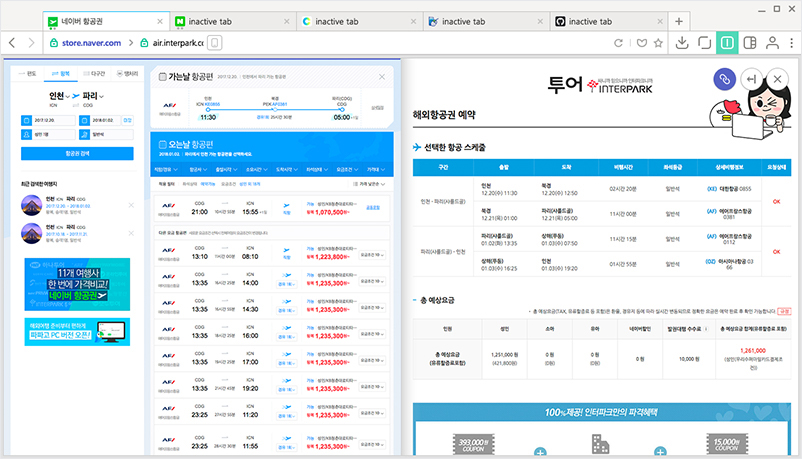802x459 pixels.
Task: Click the departure date calendar icon
Action: click(26, 120)
